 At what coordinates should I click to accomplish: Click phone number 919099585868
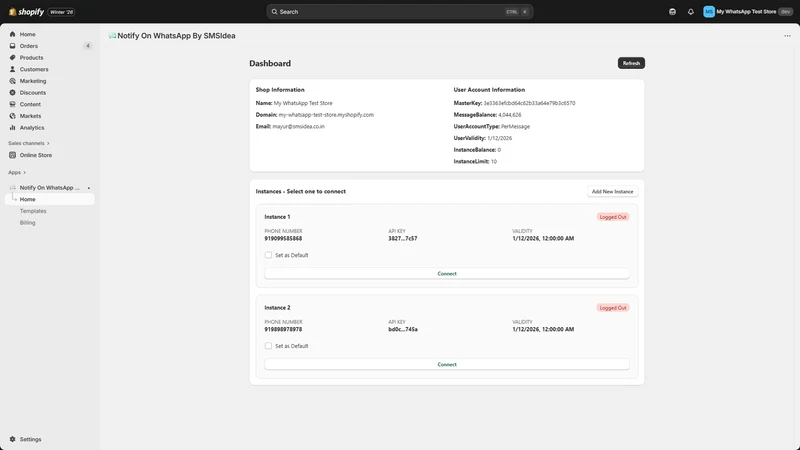point(283,239)
